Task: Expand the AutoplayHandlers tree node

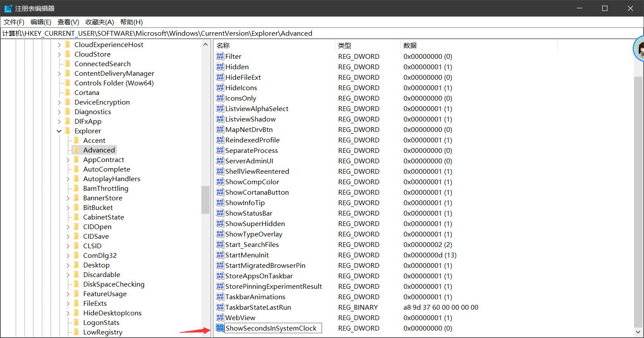Action: tap(68, 179)
